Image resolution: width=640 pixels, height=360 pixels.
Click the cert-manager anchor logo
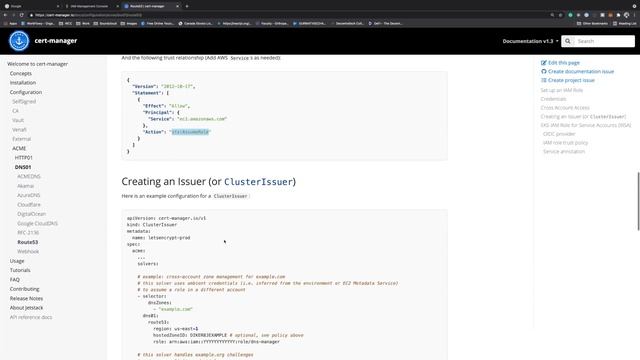click(19, 41)
